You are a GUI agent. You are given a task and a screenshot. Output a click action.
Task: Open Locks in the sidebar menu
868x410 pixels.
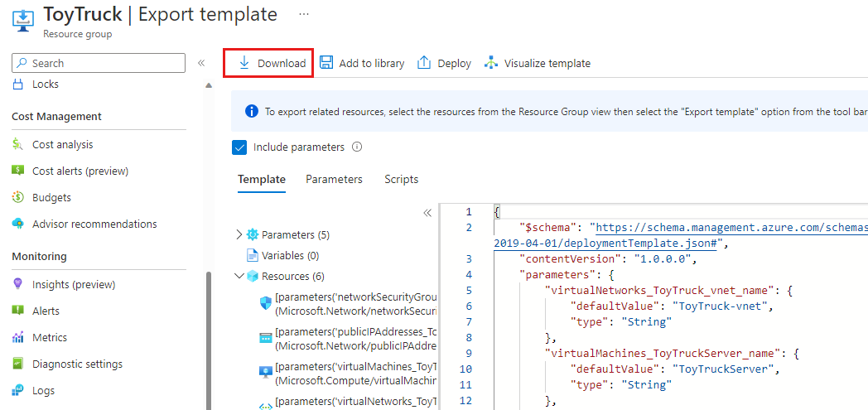point(46,84)
